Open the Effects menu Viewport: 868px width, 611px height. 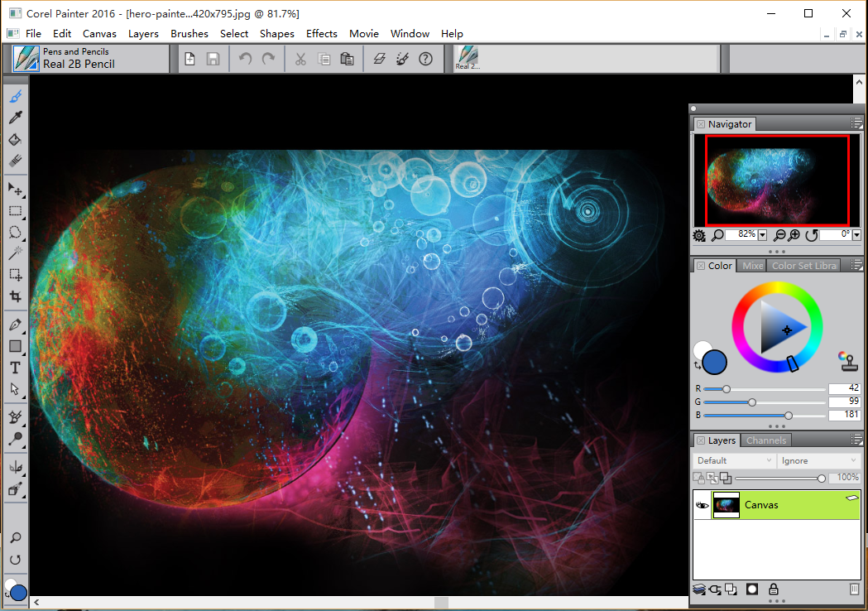click(321, 33)
